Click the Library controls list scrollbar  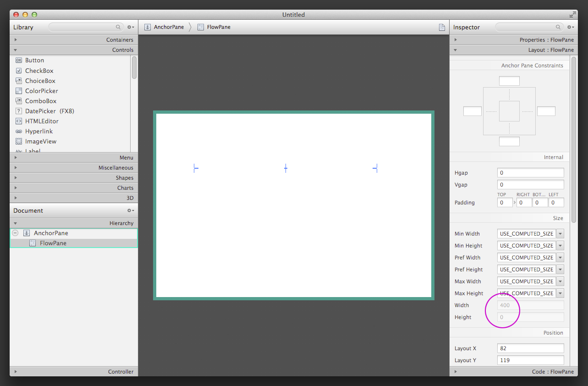click(x=134, y=67)
